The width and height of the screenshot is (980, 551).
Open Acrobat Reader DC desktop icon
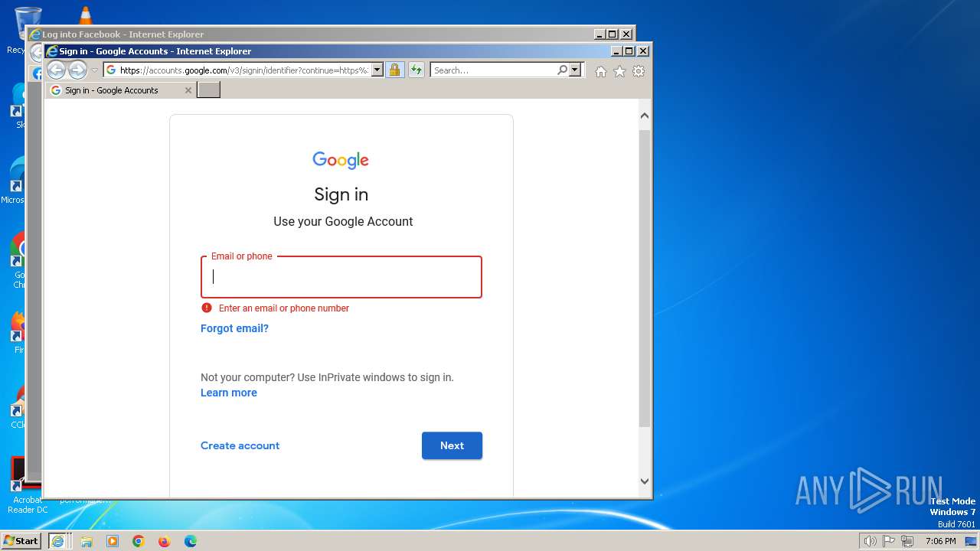27,486
